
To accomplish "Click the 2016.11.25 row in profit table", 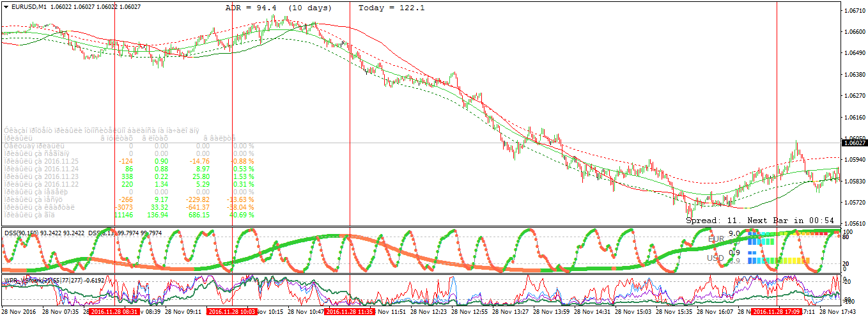I will [x=128, y=161].
